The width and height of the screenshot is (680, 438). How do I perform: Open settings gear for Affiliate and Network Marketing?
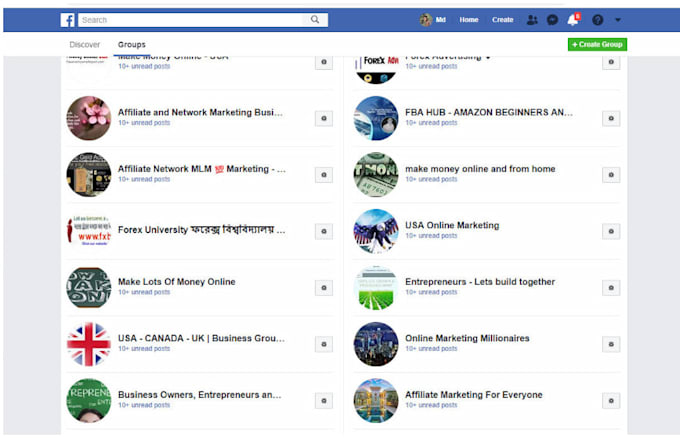(x=324, y=118)
